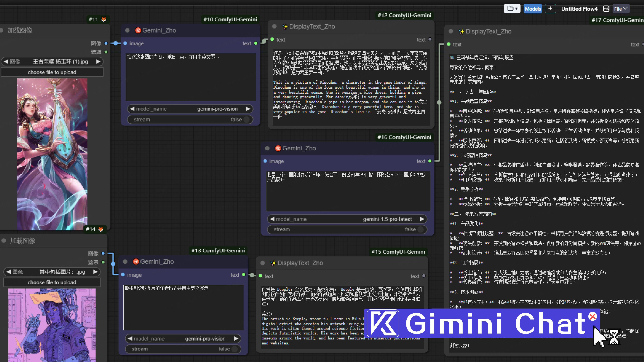Click the sparkle icon on node #15 DisplayText_Zho

(273, 263)
